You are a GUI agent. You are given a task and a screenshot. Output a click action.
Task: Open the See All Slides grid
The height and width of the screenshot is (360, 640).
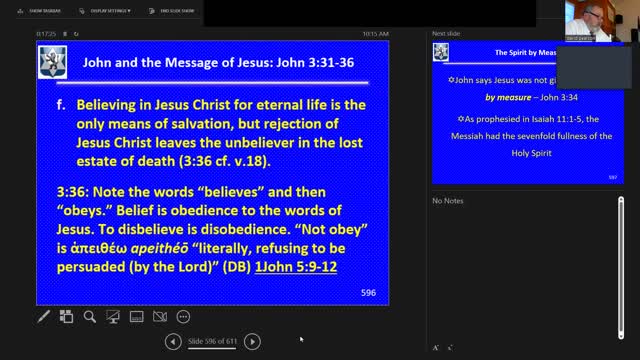(66, 316)
